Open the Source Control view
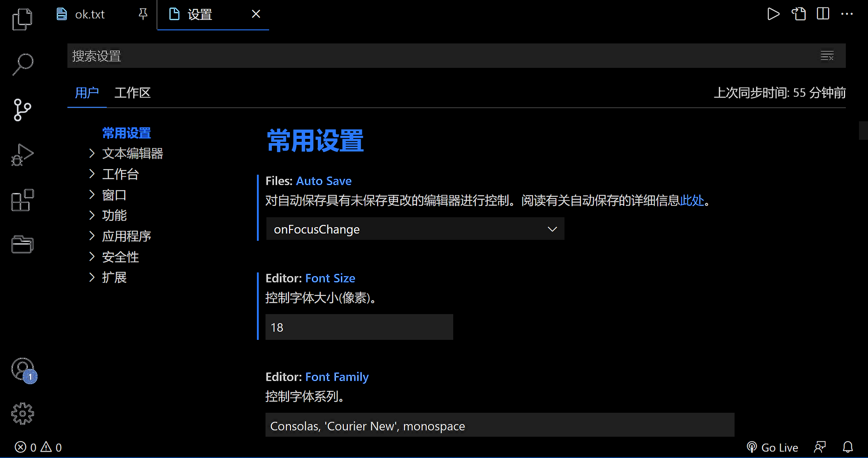The image size is (868, 458). [x=22, y=110]
